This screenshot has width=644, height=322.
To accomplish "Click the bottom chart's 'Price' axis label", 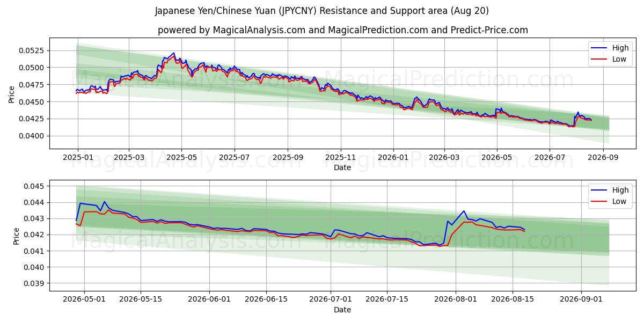I will tap(16, 236).
